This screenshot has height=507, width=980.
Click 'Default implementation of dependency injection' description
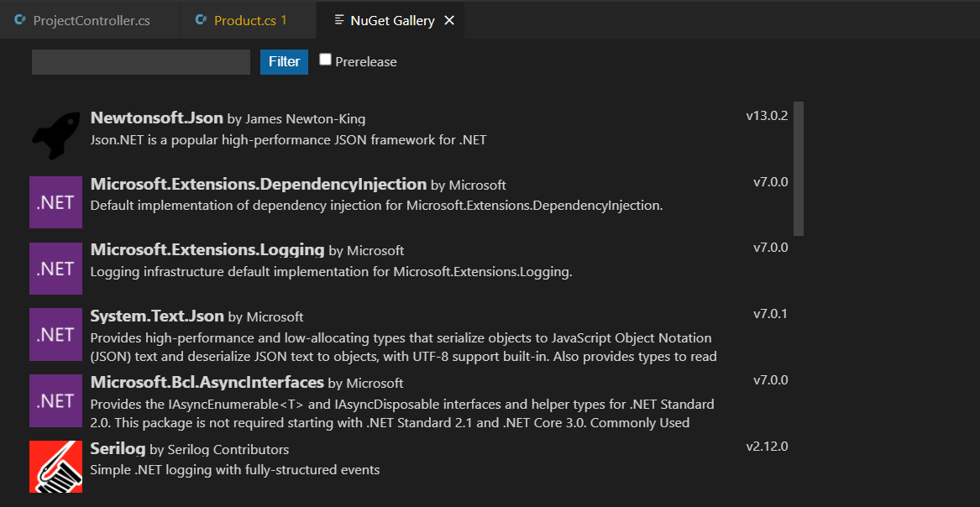coord(376,206)
